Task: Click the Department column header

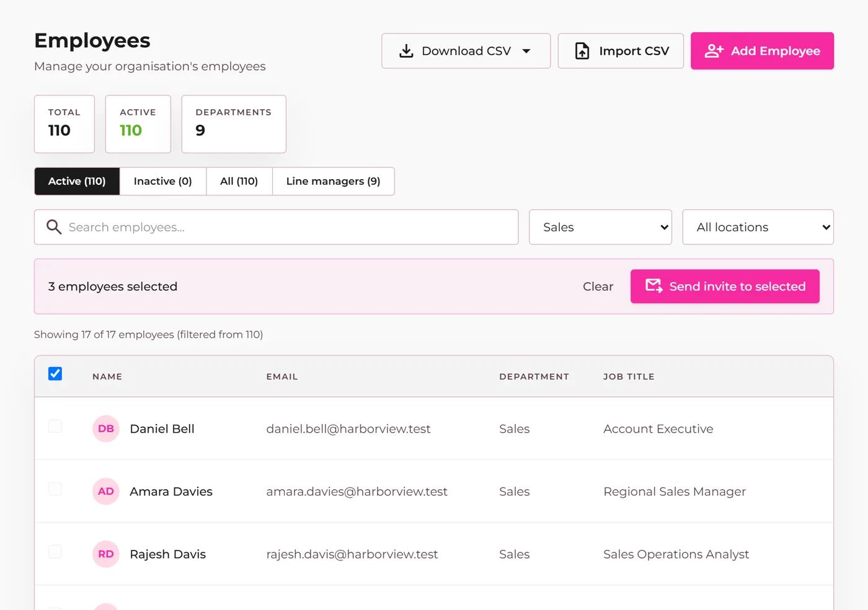Action: pos(534,376)
